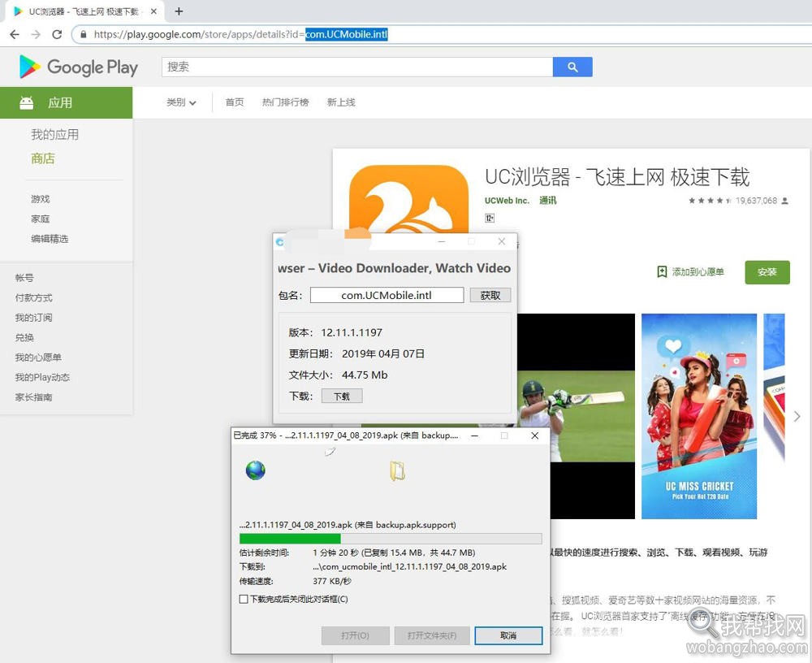The width and height of the screenshot is (812, 663).
Task: Close the download progress dialog
Action: click(x=535, y=436)
